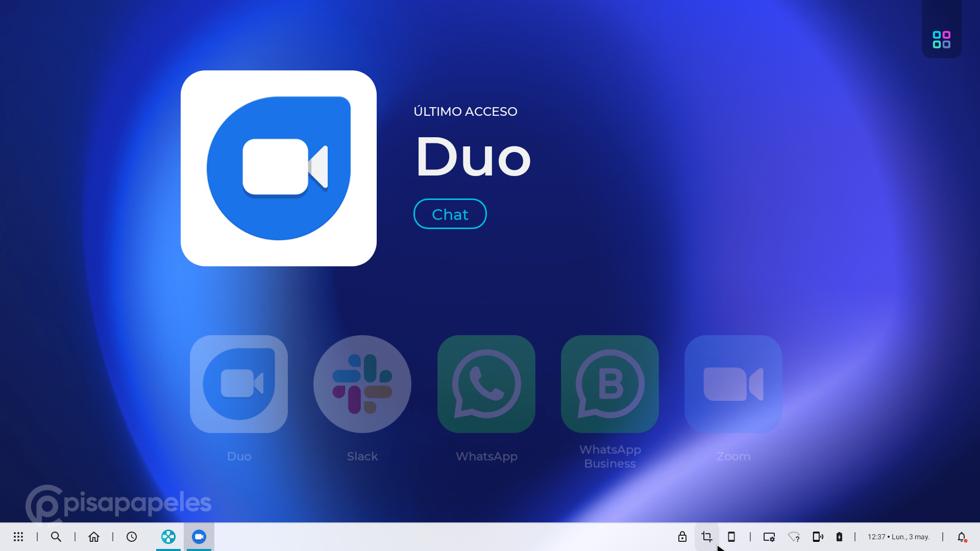The height and width of the screenshot is (551, 980).
Task: Launch Slack from the app row
Action: tap(362, 384)
